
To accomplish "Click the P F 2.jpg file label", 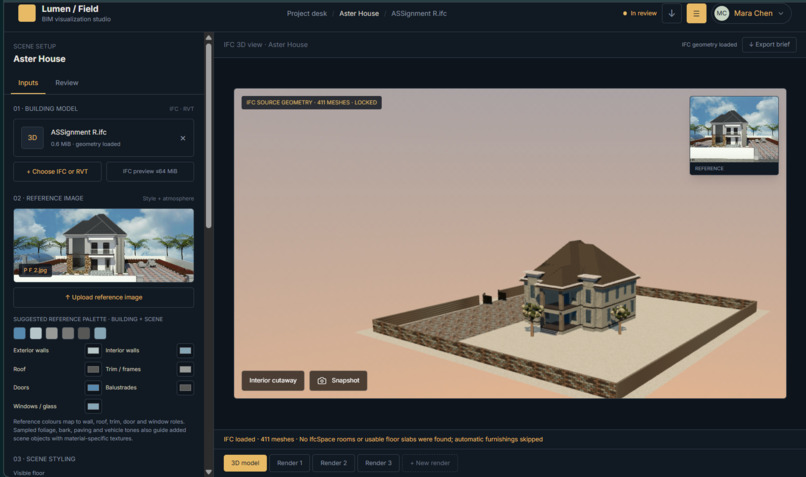I will (x=35, y=270).
